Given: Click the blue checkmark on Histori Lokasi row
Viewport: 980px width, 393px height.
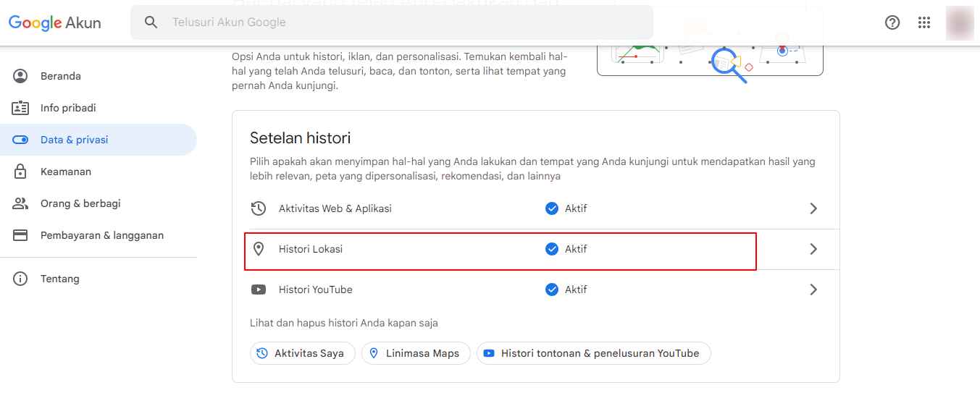Looking at the screenshot, I should coord(552,249).
